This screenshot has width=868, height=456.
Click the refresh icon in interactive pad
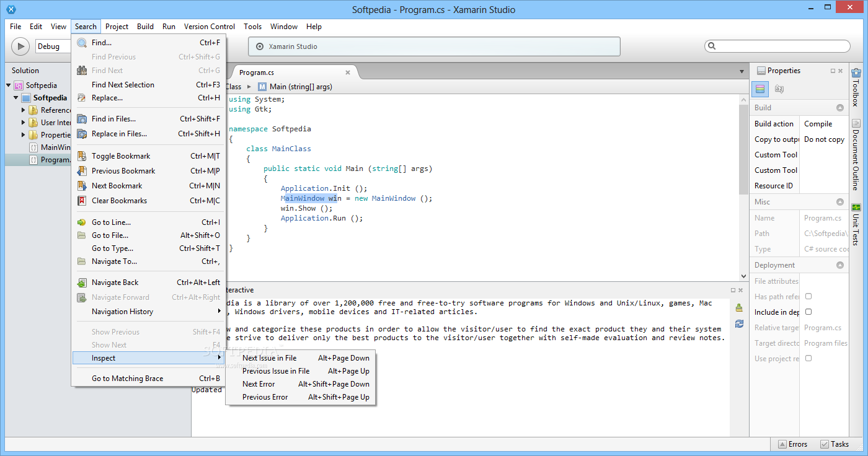[x=739, y=323]
